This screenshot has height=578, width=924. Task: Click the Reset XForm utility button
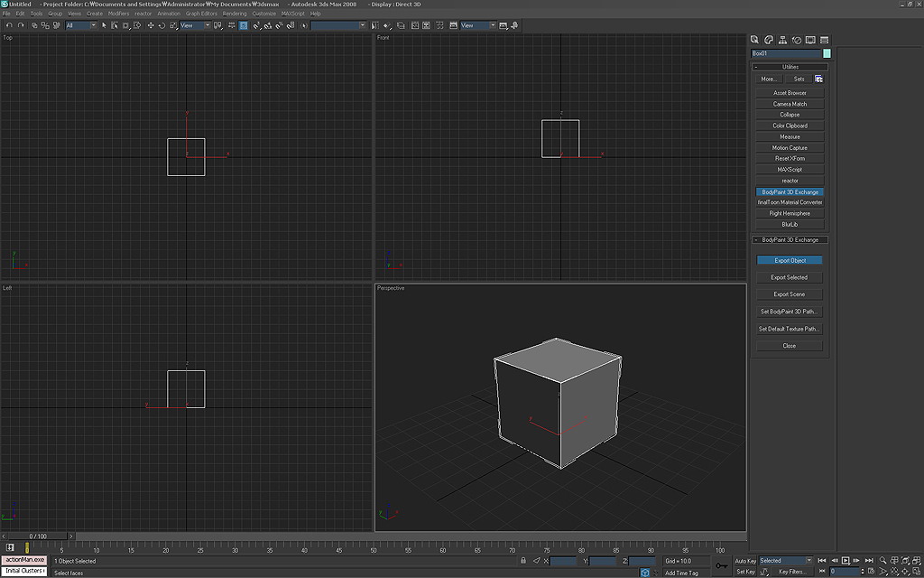(x=790, y=159)
